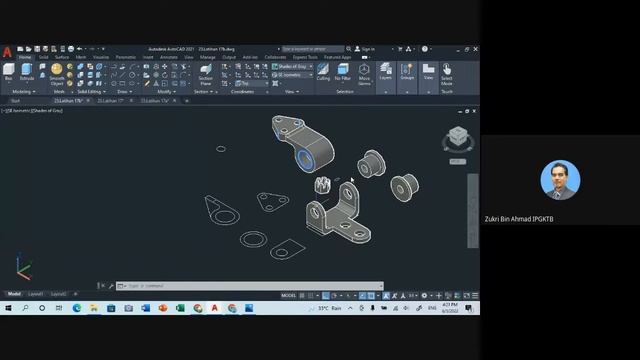Image resolution: width=640 pixels, height=360 pixels.
Task: Click the No Filter selection icon
Action: pos(343,72)
